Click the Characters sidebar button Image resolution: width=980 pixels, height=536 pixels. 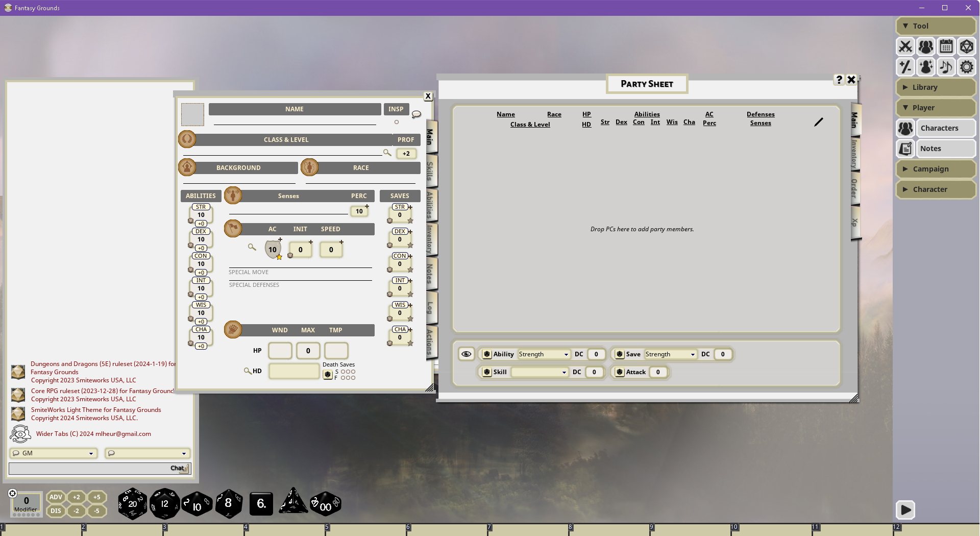click(x=947, y=128)
